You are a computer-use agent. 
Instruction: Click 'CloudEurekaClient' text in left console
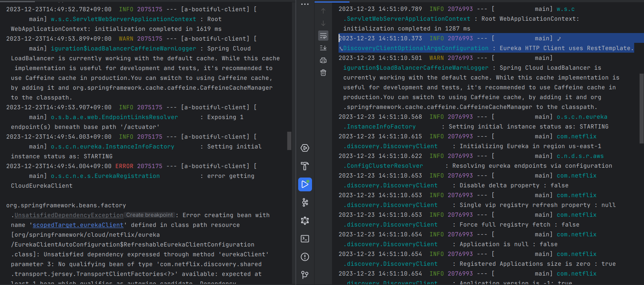[42, 186]
